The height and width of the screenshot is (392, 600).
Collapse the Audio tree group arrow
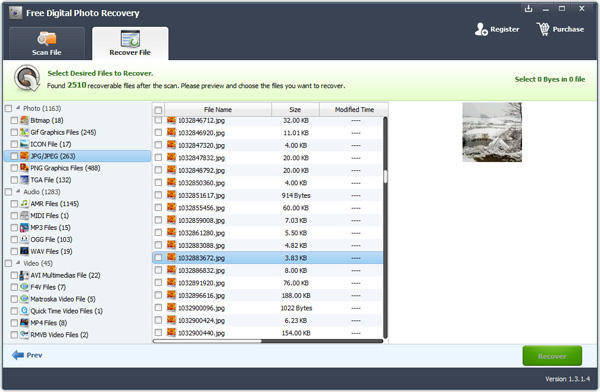click(x=18, y=191)
